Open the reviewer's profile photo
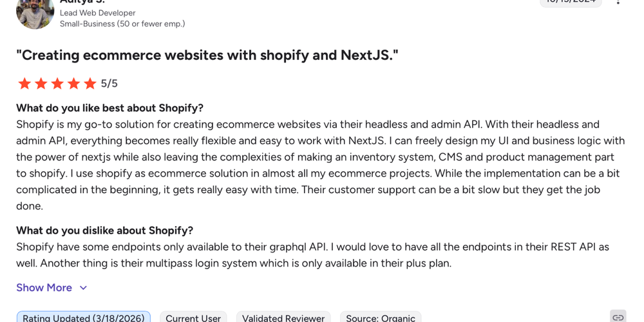This screenshot has width=644, height=322. pos(35,13)
